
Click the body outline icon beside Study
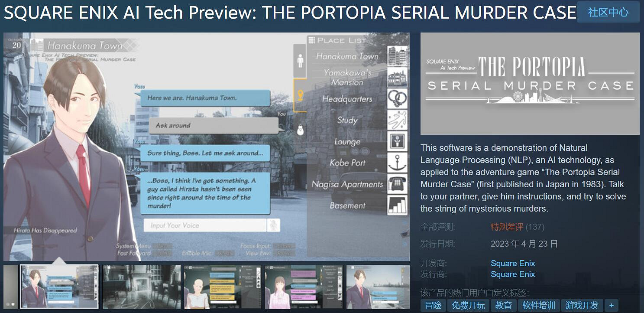click(397, 120)
